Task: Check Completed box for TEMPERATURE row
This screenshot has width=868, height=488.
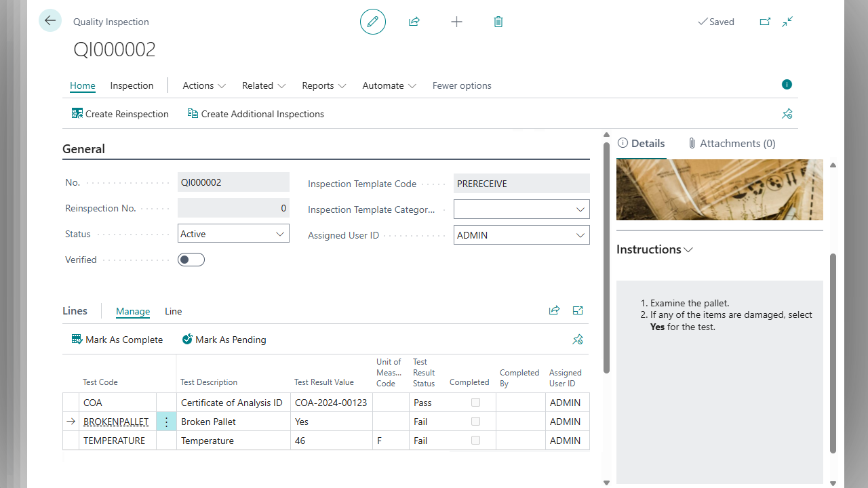Action: [475, 441]
